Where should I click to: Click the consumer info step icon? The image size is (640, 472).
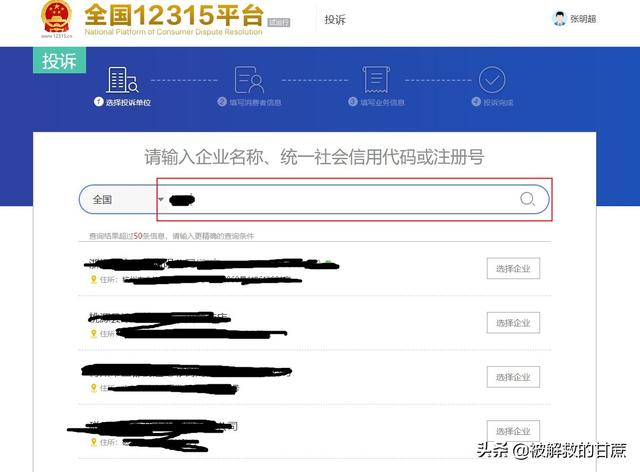tap(249, 80)
